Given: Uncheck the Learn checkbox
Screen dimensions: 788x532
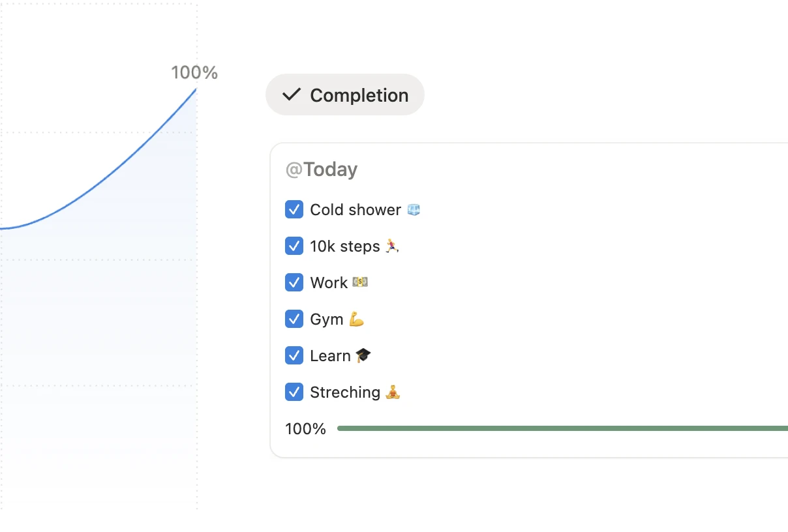Looking at the screenshot, I should (294, 355).
